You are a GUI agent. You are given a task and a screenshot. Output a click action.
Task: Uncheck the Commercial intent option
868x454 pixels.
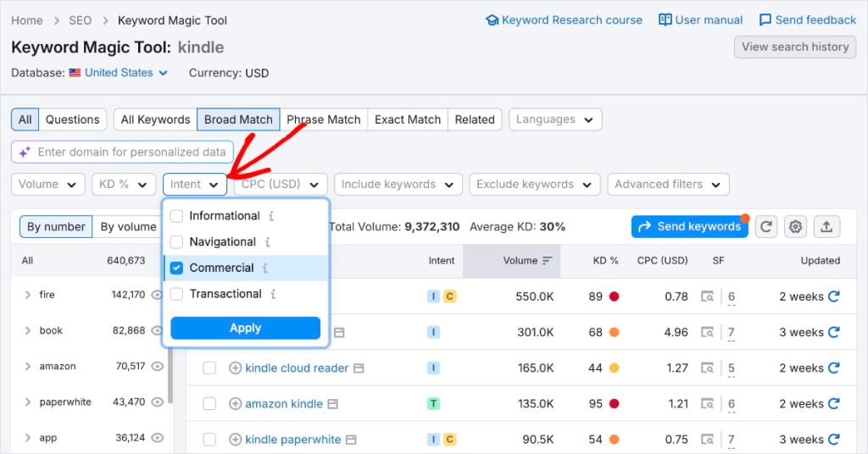coord(176,269)
